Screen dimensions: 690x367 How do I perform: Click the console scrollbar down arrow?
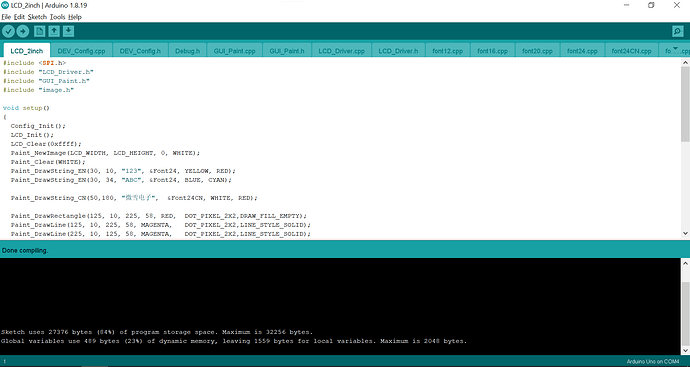tap(686, 350)
